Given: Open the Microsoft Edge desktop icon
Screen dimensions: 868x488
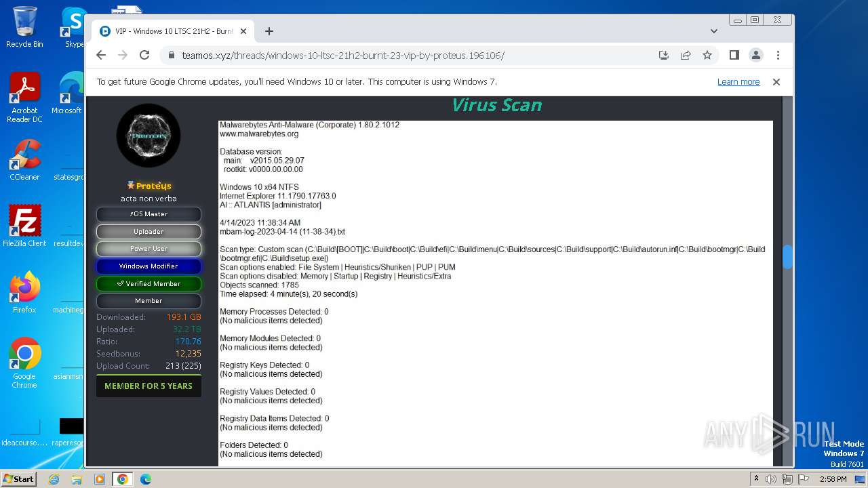Looking at the screenshot, I should tap(68, 94).
